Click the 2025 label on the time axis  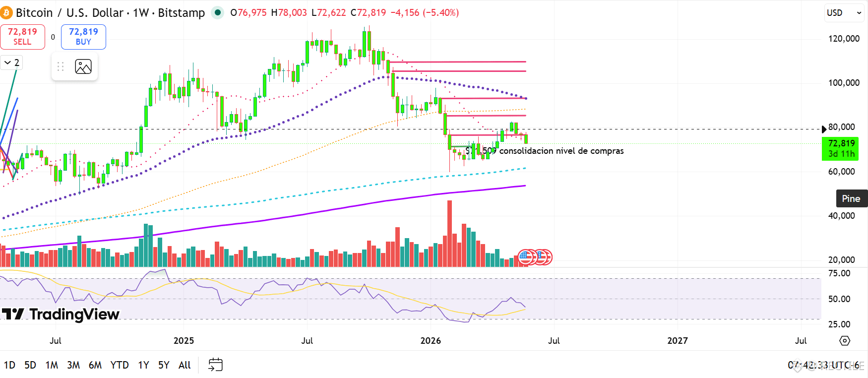(x=184, y=341)
